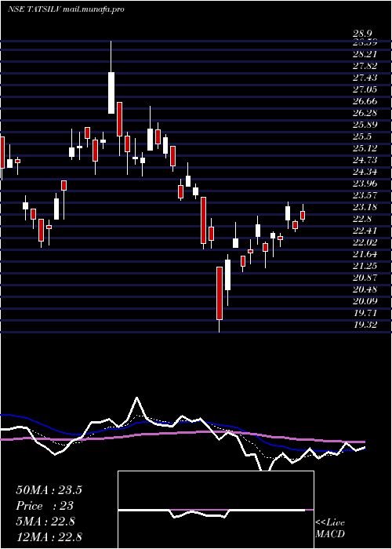
Task: Select the 23.96 price axis label
Action: (365, 184)
